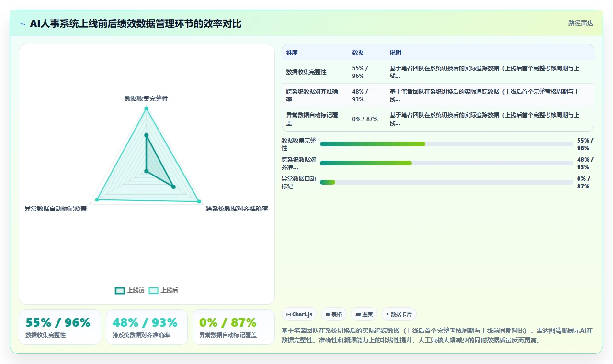The width and height of the screenshot is (613, 364).
Task: Click the 表格 tag chip
Action: 334,314
